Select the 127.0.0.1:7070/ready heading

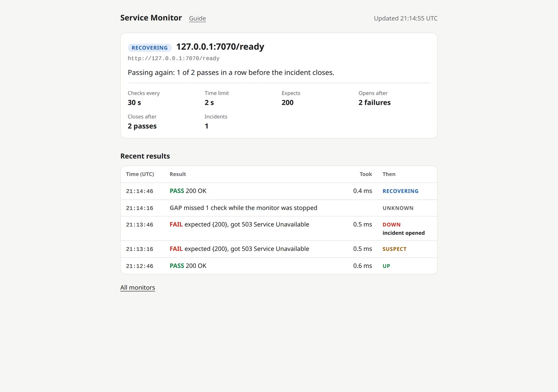click(220, 47)
